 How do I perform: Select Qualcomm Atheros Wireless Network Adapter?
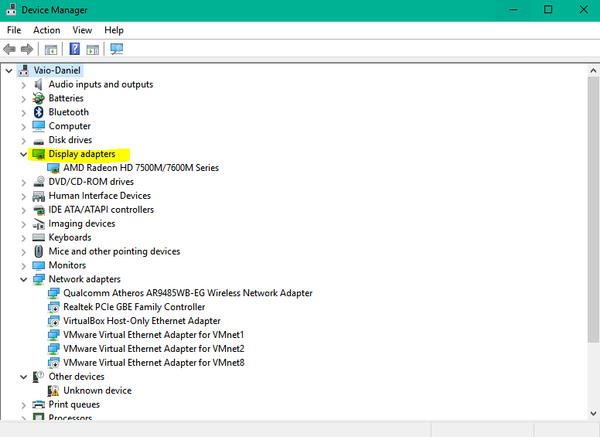[187, 293]
